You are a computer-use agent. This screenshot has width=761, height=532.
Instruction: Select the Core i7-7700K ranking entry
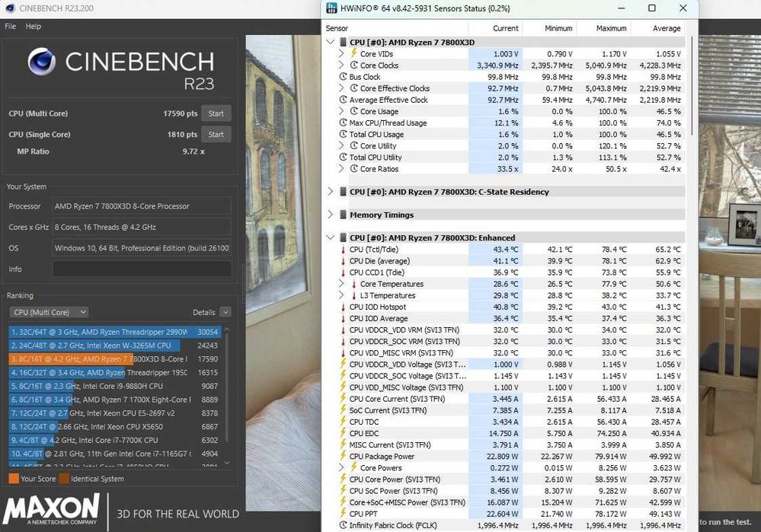(x=115, y=441)
